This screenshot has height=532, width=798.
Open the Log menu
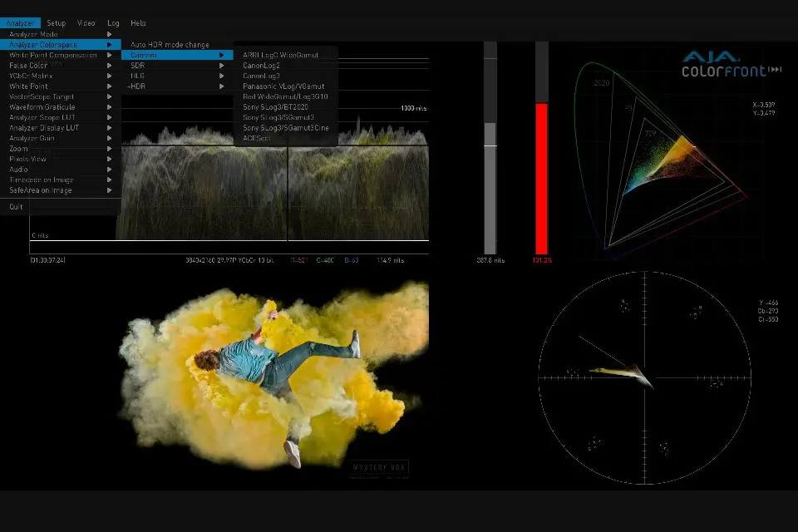point(113,23)
